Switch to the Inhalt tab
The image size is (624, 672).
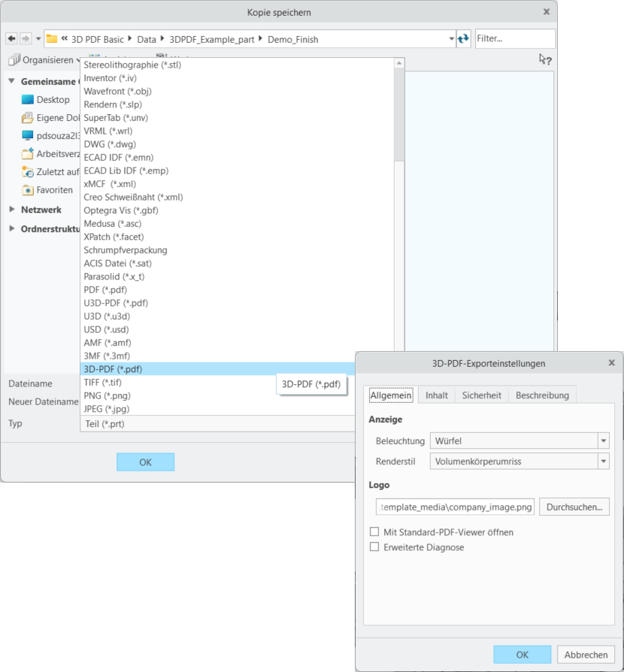pos(436,395)
